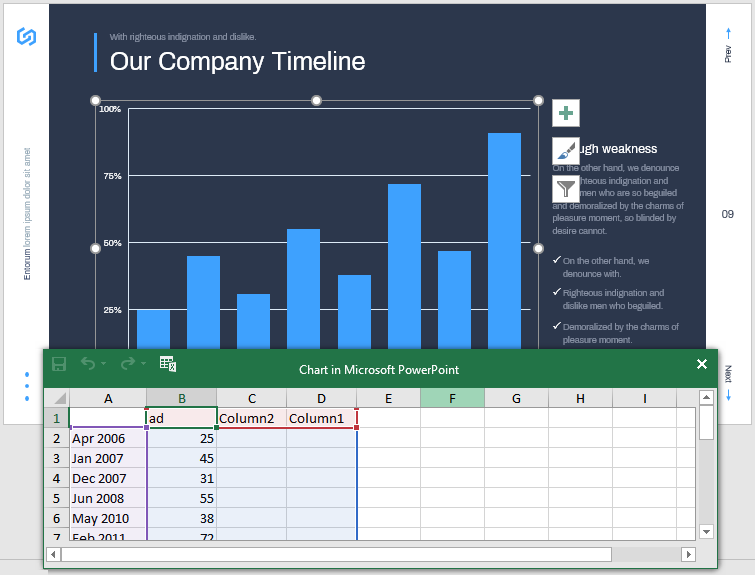Click the Apr 2006 cell
This screenshot has width=755, height=575.
(108, 438)
